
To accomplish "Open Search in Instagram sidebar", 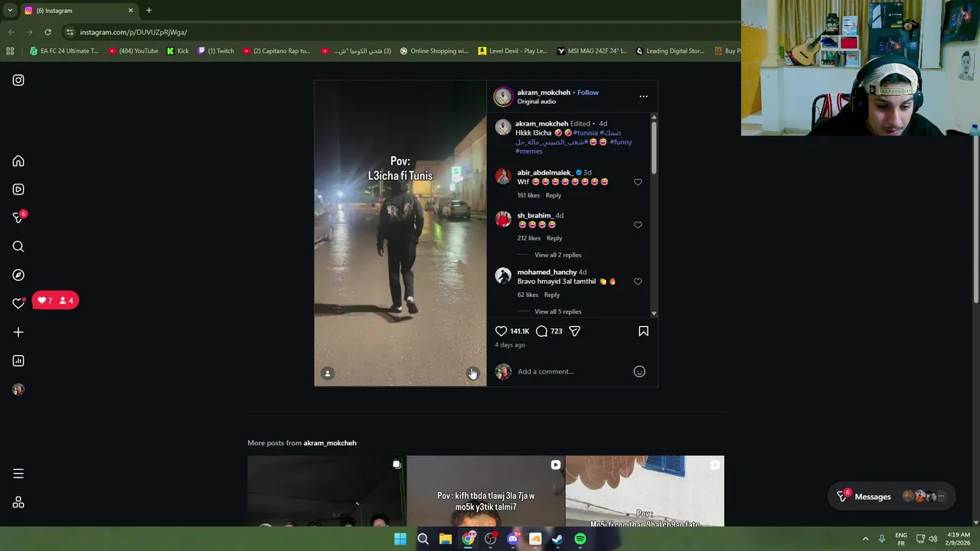I will [x=18, y=246].
